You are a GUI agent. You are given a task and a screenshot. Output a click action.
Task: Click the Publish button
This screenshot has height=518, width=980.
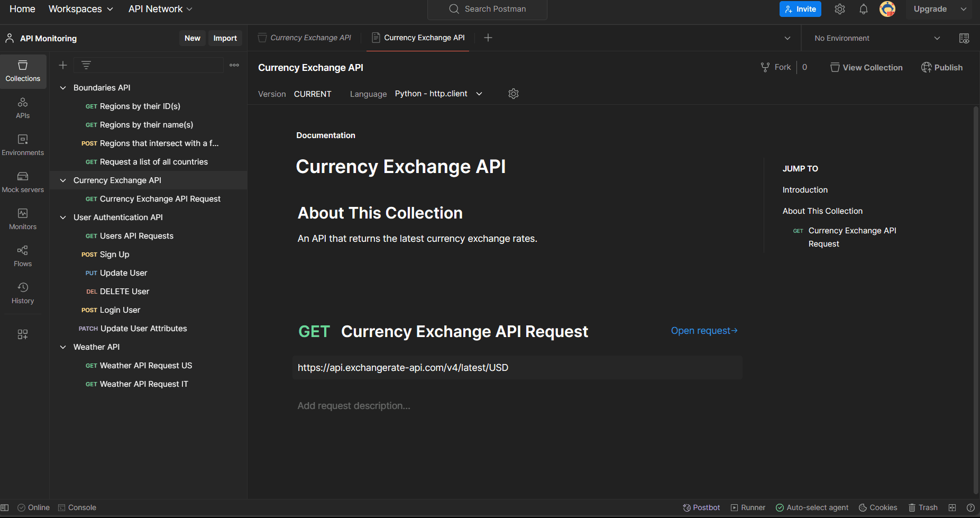point(941,68)
